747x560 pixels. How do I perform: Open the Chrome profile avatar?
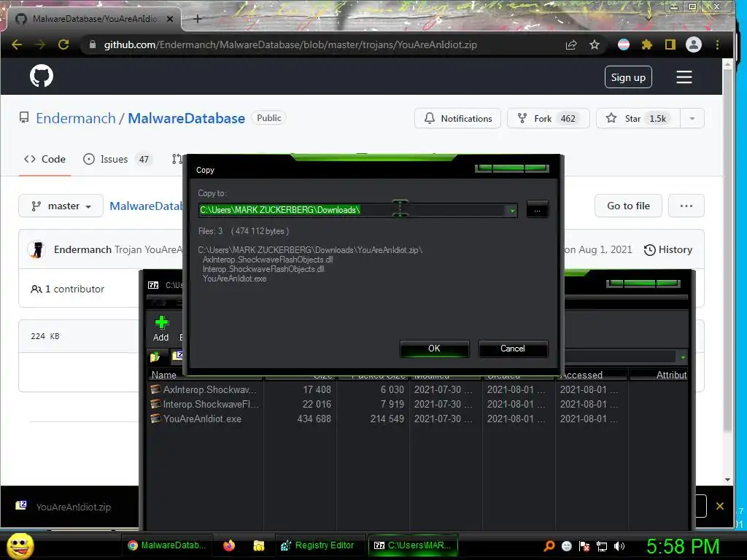[694, 44]
